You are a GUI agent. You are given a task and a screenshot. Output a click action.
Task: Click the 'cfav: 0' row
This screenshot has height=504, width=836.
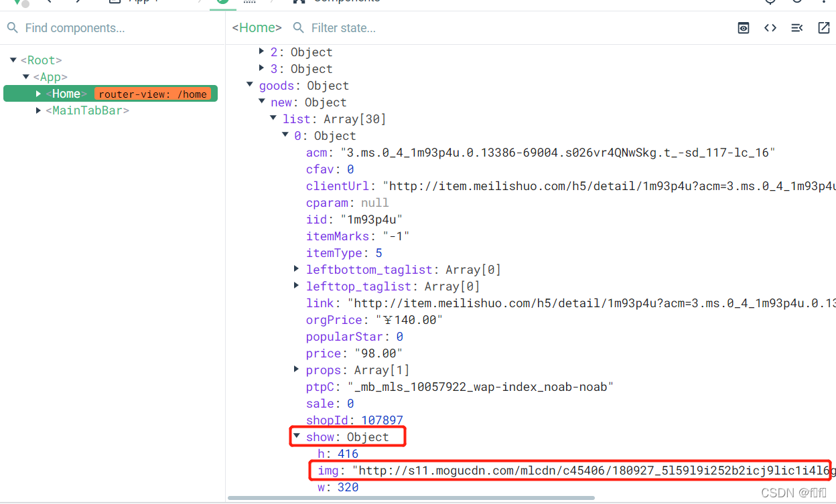(x=330, y=169)
